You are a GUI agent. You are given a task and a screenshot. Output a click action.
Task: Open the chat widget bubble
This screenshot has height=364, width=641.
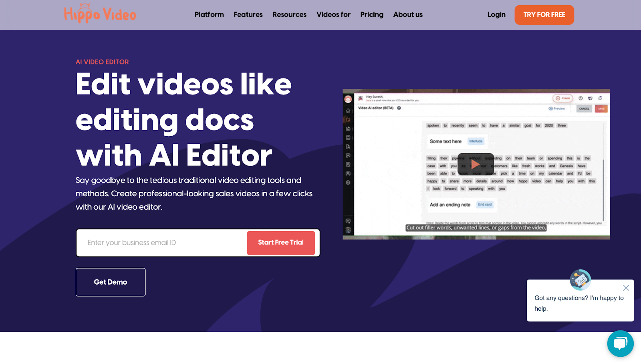[x=620, y=343]
